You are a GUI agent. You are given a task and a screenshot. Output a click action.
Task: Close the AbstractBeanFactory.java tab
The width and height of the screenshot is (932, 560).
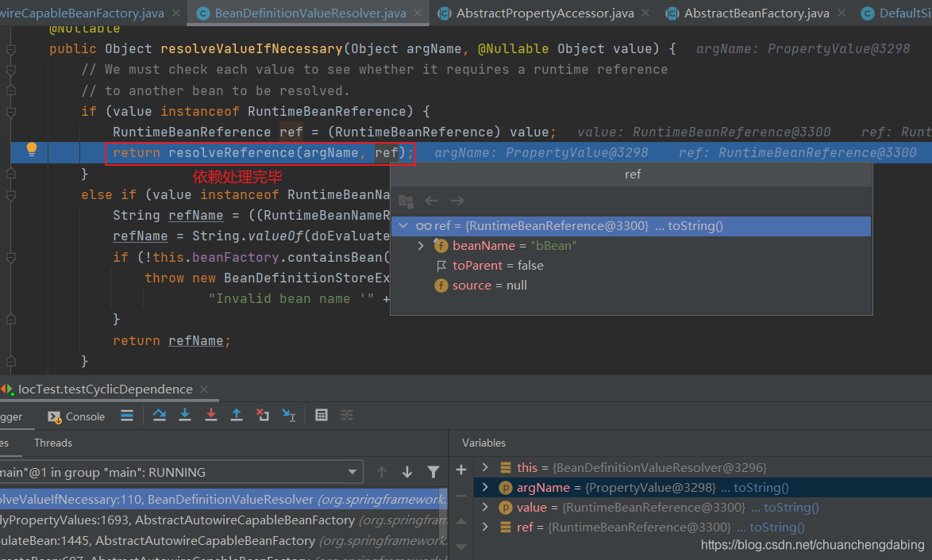(841, 13)
